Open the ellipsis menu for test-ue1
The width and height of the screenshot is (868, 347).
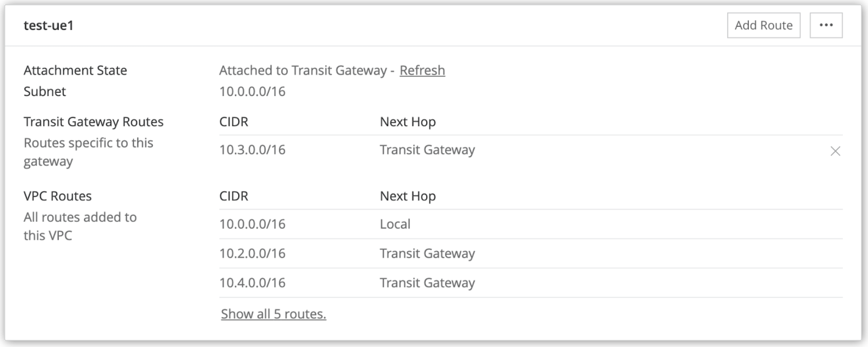tap(826, 25)
